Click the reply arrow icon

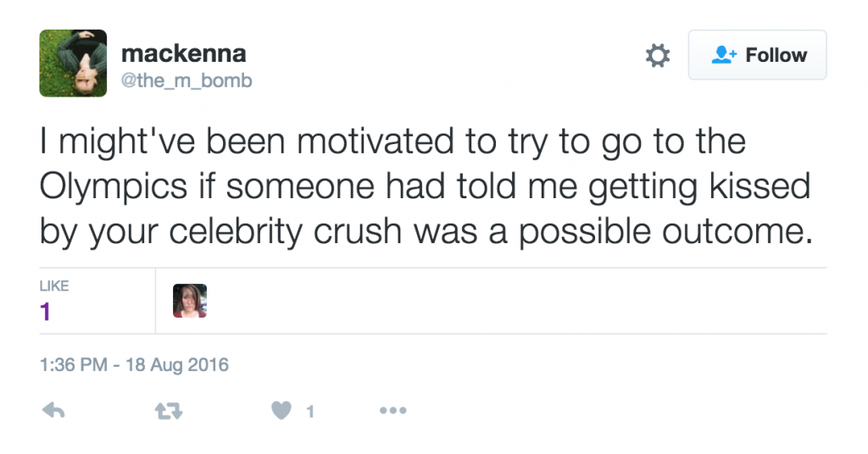[53, 411]
